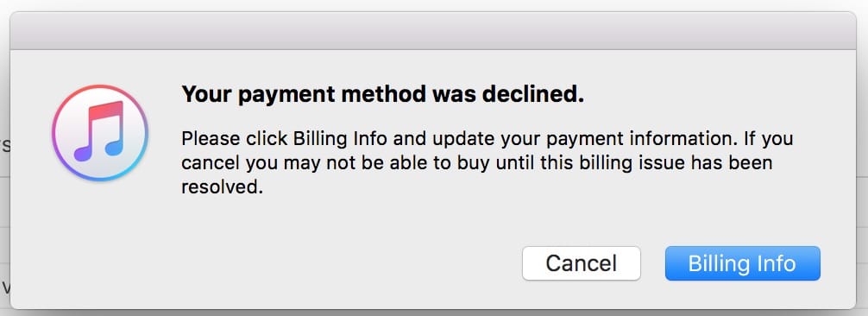Screen dimensions: 868x316
Task: Click the blank space under the iTunes icon
Action: click(100, 244)
